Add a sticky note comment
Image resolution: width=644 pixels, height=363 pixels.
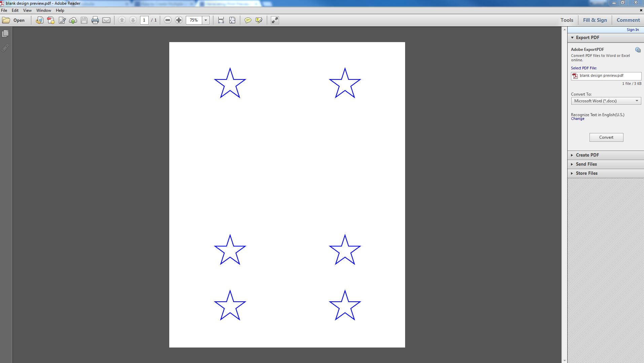[x=248, y=20]
